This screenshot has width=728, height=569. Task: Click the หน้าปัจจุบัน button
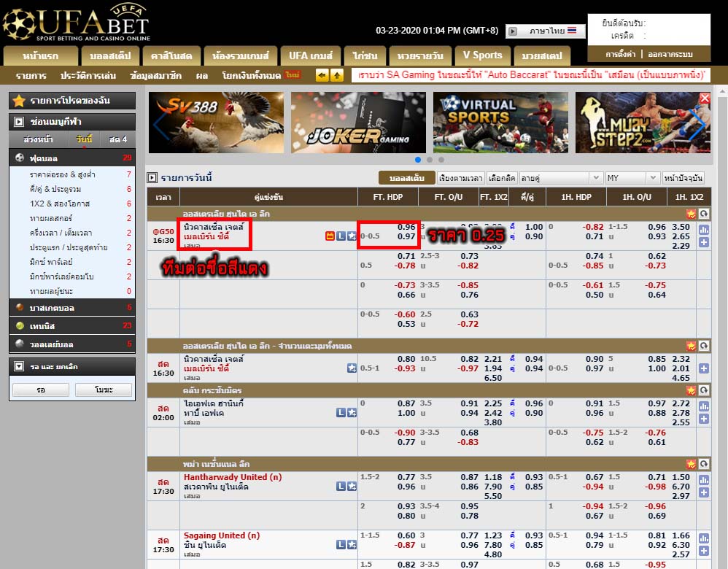coord(683,178)
